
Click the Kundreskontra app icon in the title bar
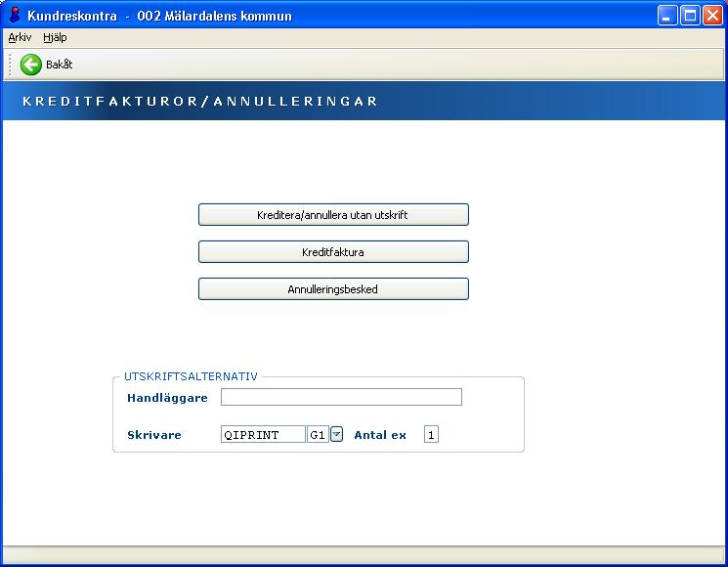15,16
